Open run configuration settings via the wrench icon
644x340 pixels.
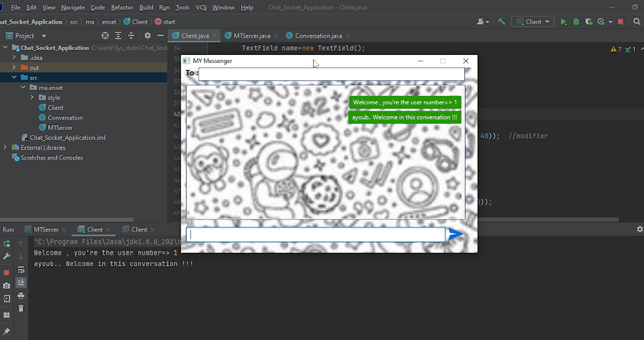[6, 256]
